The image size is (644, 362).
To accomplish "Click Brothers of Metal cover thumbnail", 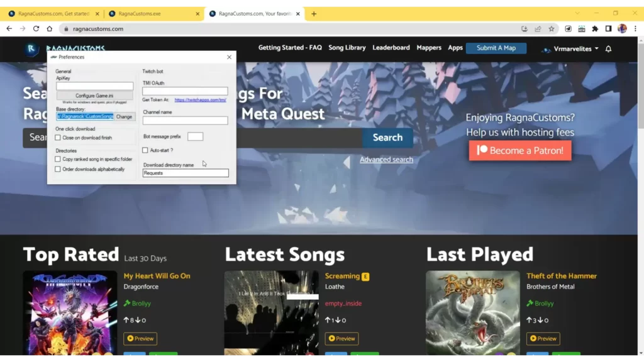I will pos(473,313).
